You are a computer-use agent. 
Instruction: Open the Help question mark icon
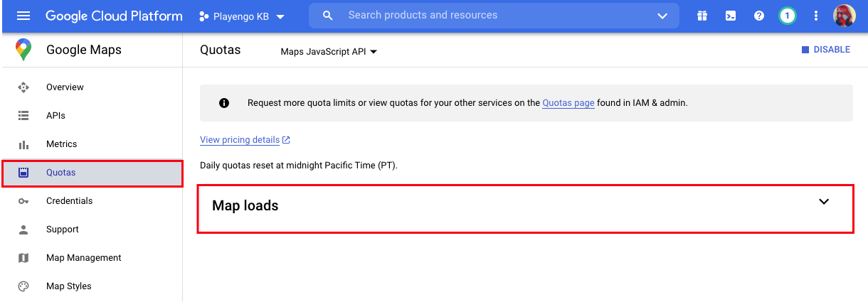[759, 16]
